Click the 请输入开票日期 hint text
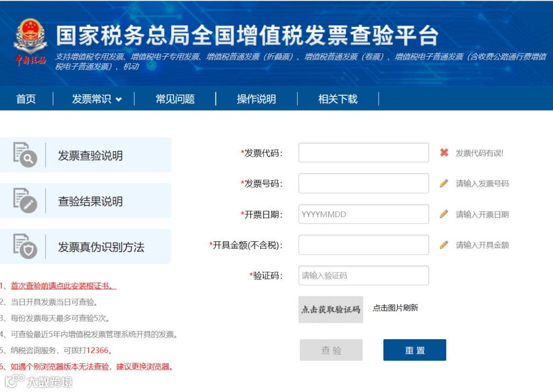The height and width of the screenshot is (392, 553). tap(482, 214)
